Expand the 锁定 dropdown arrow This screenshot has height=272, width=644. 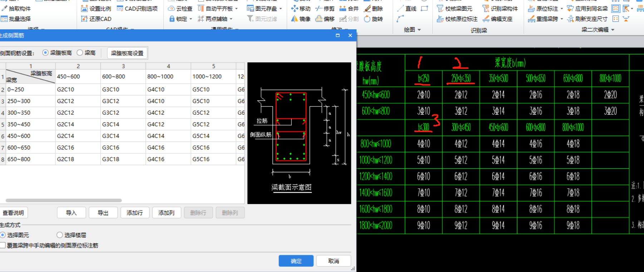[x=191, y=19]
